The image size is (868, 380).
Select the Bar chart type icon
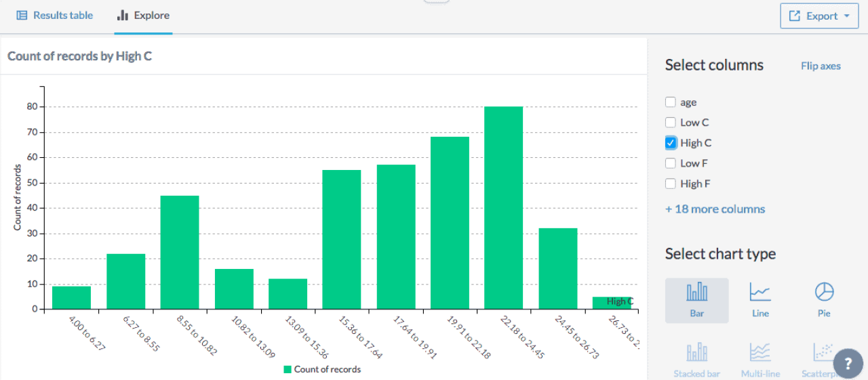tap(696, 300)
